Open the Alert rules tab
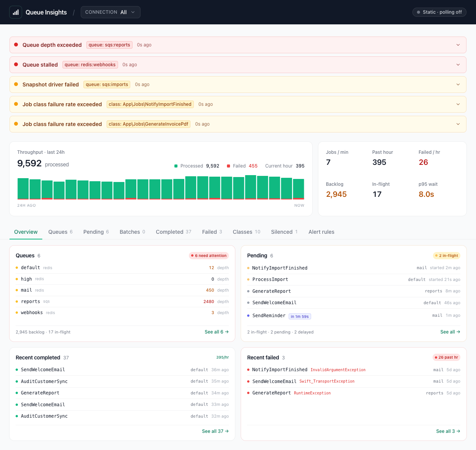The image size is (476, 450). [321, 232]
